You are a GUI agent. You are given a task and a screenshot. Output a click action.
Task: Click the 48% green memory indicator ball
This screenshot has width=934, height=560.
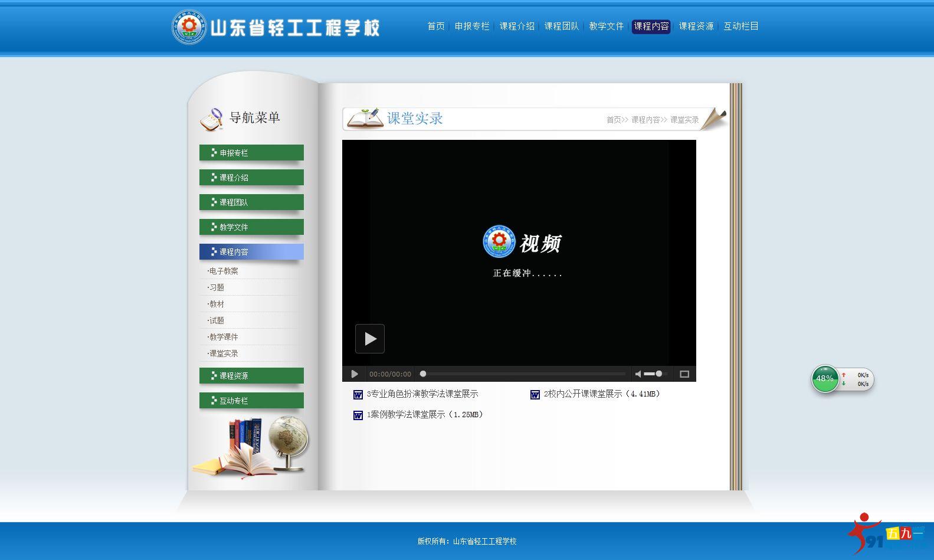(825, 379)
